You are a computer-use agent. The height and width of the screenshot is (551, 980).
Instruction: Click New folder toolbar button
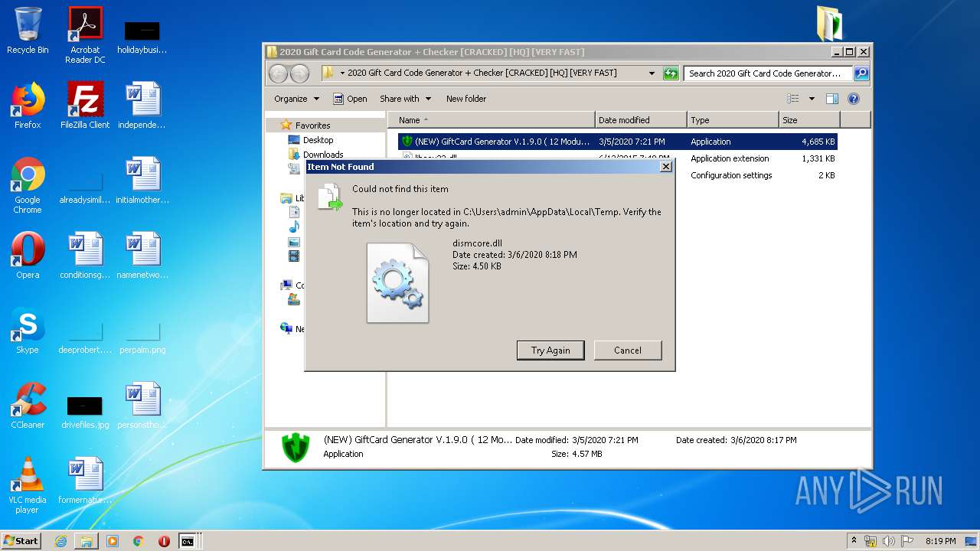point(466,99)
